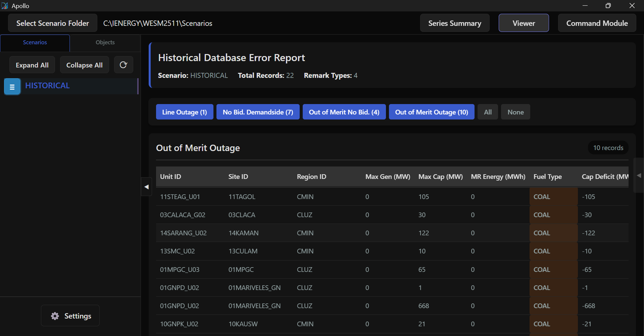This screenshot has width=644, height=336.
Task: Expand the right side panel arrow
Action: (x=639, y=176)
